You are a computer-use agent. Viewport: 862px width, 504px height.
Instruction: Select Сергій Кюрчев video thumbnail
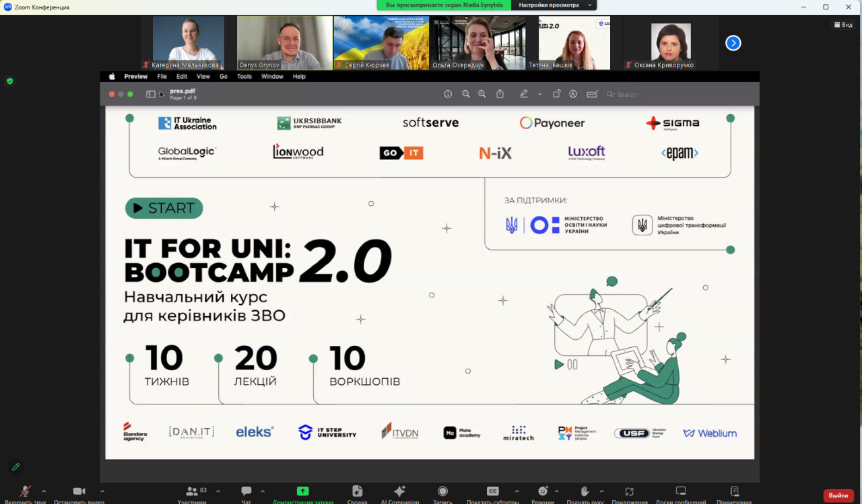[x=381, y=43]
